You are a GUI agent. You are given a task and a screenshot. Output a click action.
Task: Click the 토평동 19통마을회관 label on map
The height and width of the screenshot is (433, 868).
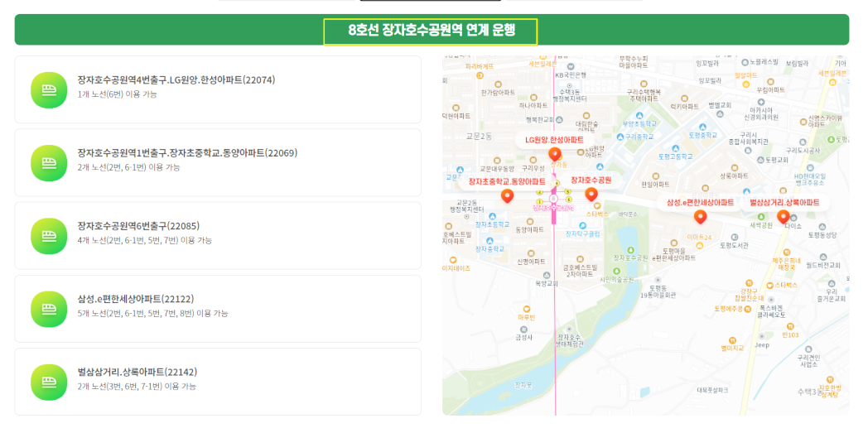click(658, 291)
